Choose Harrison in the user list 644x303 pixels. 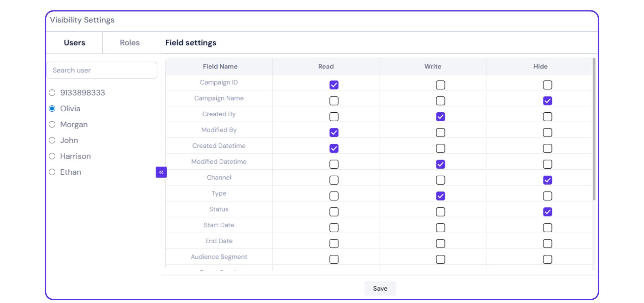coord(52,156)
